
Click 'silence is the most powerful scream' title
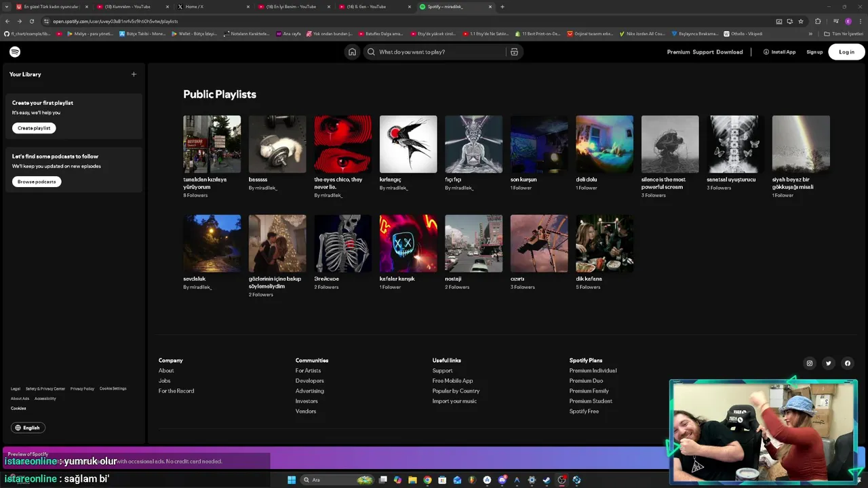[664, 183]
